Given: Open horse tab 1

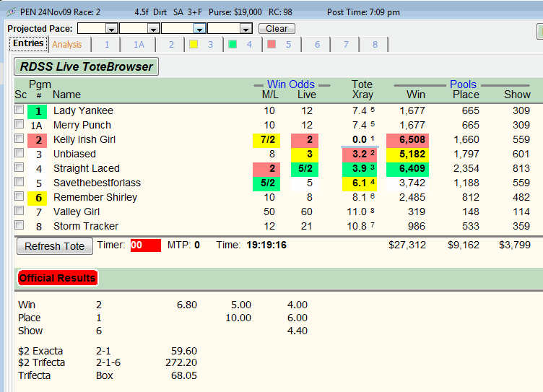Looking at the screenshot, I should [107, 45].
